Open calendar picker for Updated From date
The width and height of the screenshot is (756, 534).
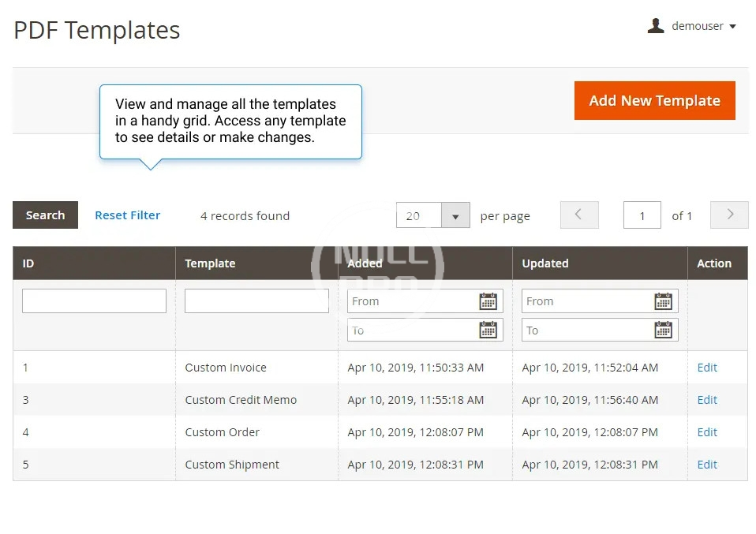663,301
